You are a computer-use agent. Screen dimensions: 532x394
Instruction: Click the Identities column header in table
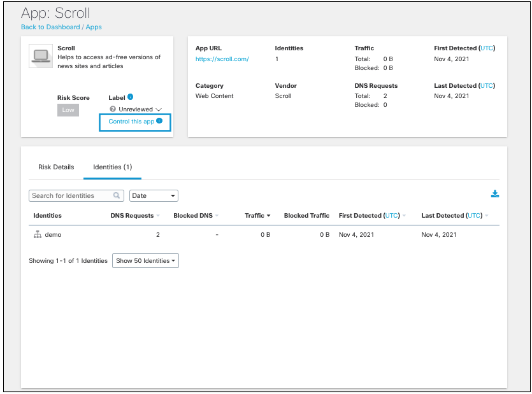(48, 216)
